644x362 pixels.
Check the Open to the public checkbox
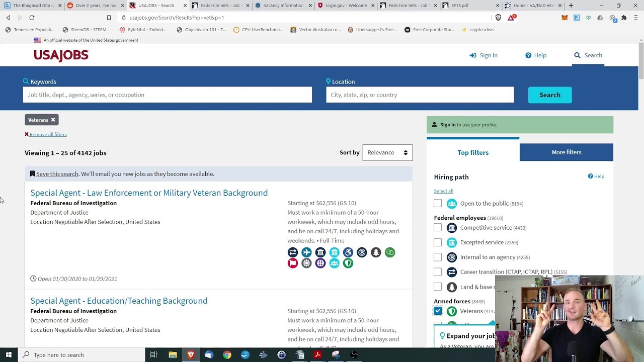click(x=438, y=204)
